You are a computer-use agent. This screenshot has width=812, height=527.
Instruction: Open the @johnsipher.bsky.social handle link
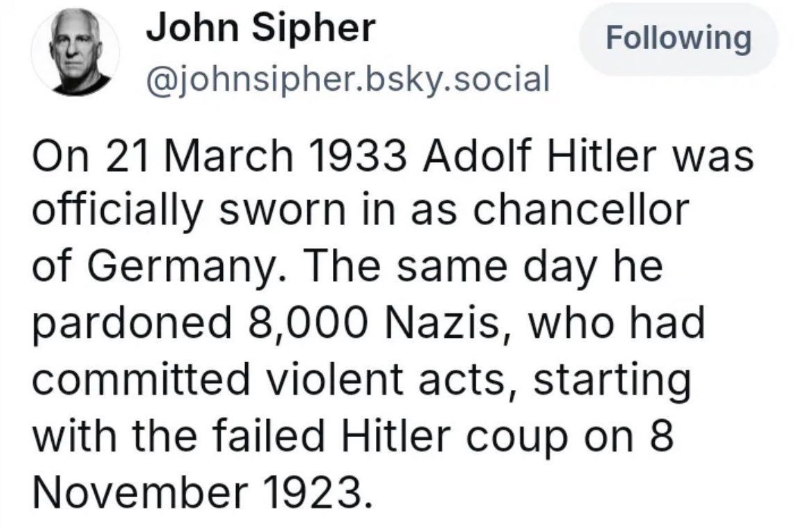pos(348,80)
